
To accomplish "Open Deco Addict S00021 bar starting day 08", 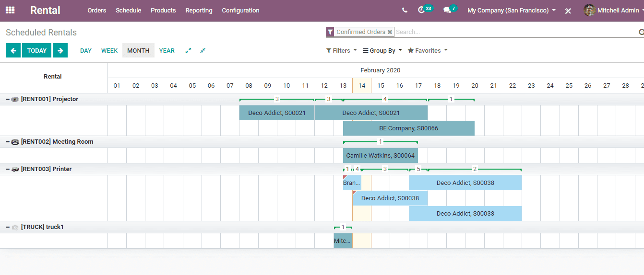I will tap(277, 113).
